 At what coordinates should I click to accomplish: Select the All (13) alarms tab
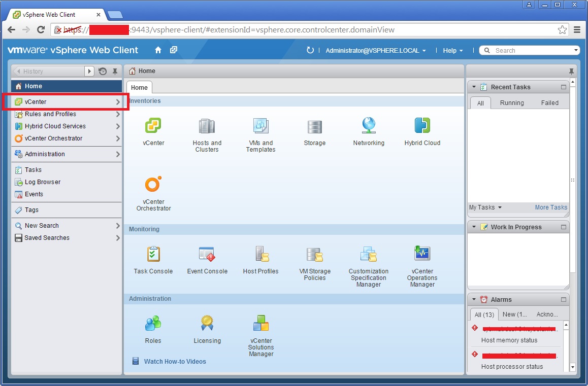[484, 314]
